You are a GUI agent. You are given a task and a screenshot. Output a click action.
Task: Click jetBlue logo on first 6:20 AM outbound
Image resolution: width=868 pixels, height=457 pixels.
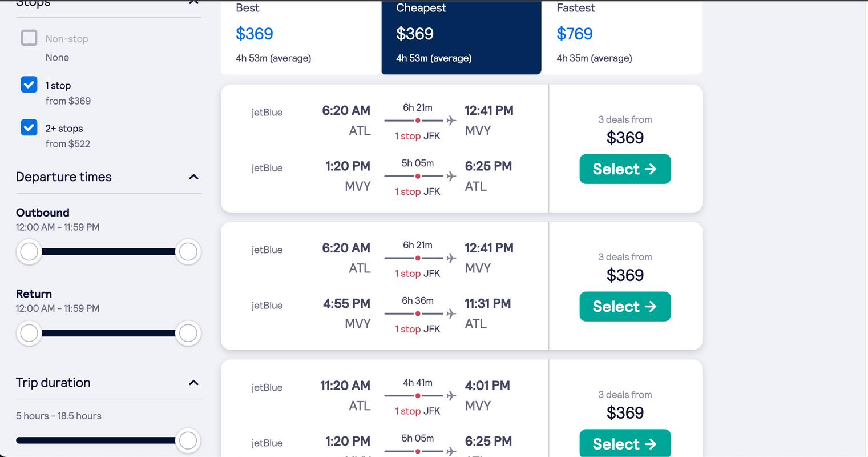(x=267, y=113)
